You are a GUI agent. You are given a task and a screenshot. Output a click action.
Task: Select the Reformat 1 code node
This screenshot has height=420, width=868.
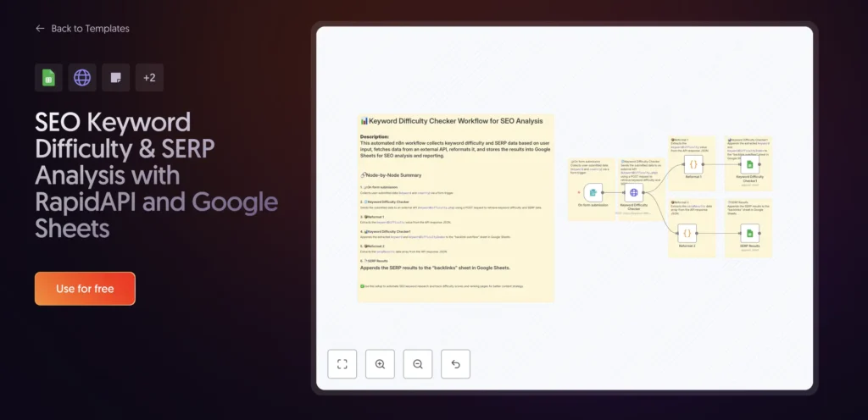coord(693,164)
